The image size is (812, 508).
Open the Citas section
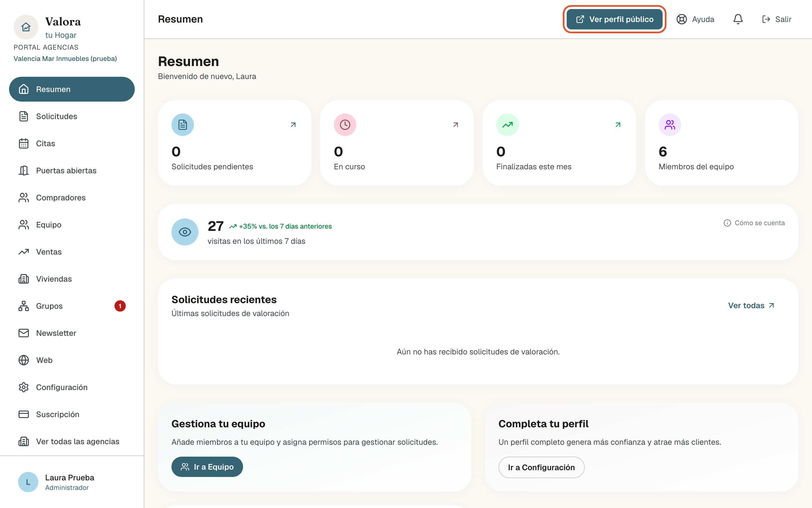pos(72,143)
